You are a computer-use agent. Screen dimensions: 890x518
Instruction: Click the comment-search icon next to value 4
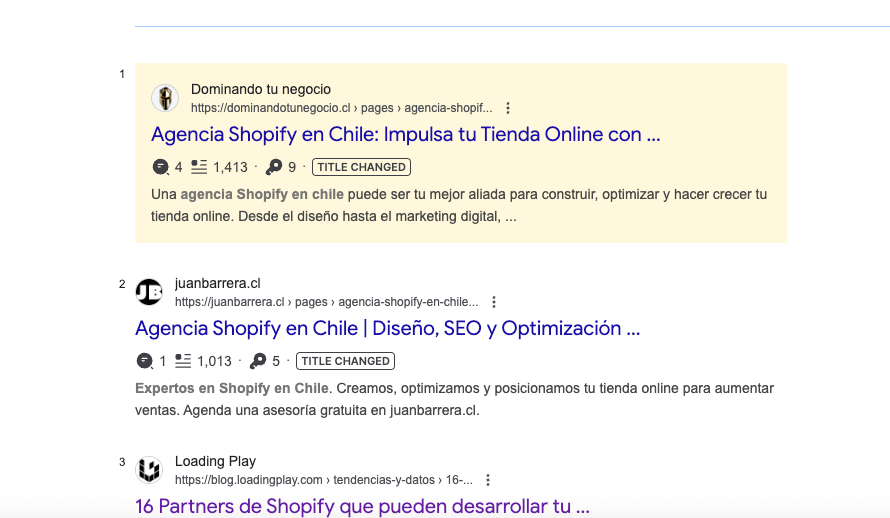point(161,167)
